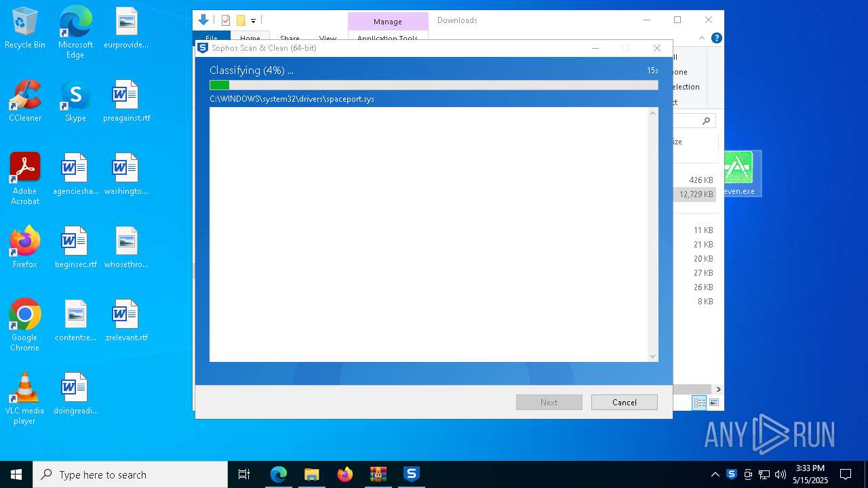
Task: Click Sophos tray icon in system tray
Action: click(732, 474)
